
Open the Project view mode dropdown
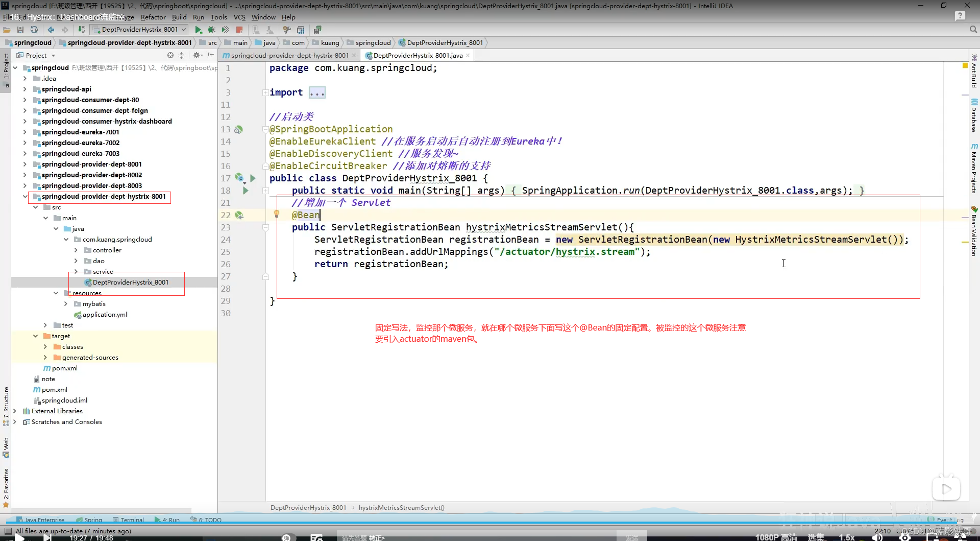[36, 55]
